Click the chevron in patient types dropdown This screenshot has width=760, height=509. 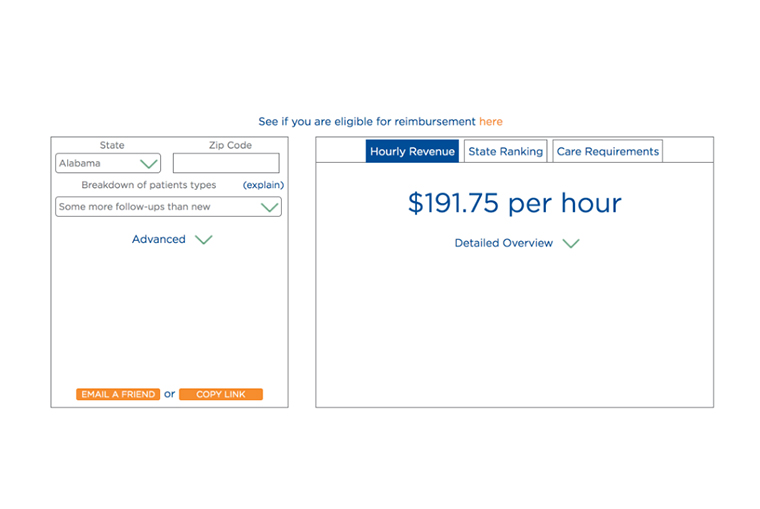tap(269, 207)
